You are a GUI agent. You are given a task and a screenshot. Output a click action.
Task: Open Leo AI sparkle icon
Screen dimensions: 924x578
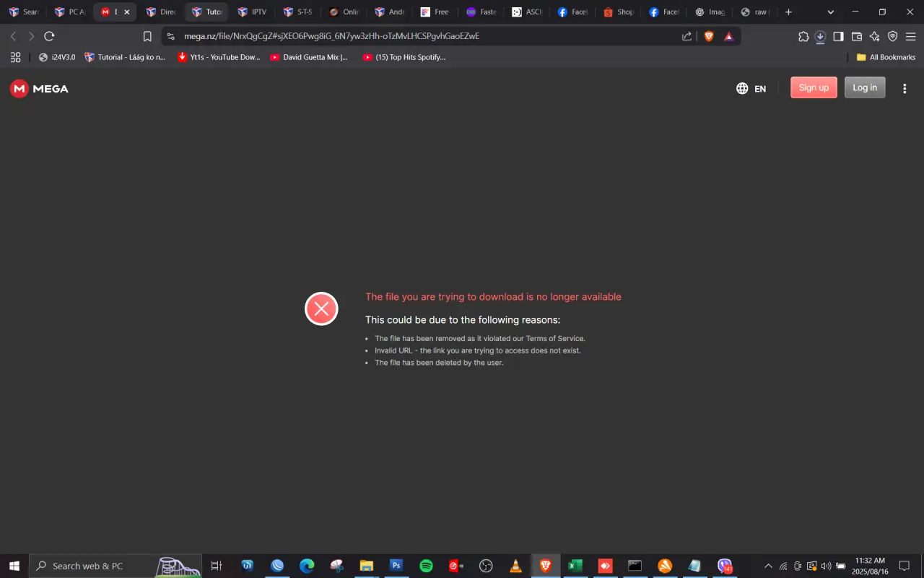tap(875, 36)
